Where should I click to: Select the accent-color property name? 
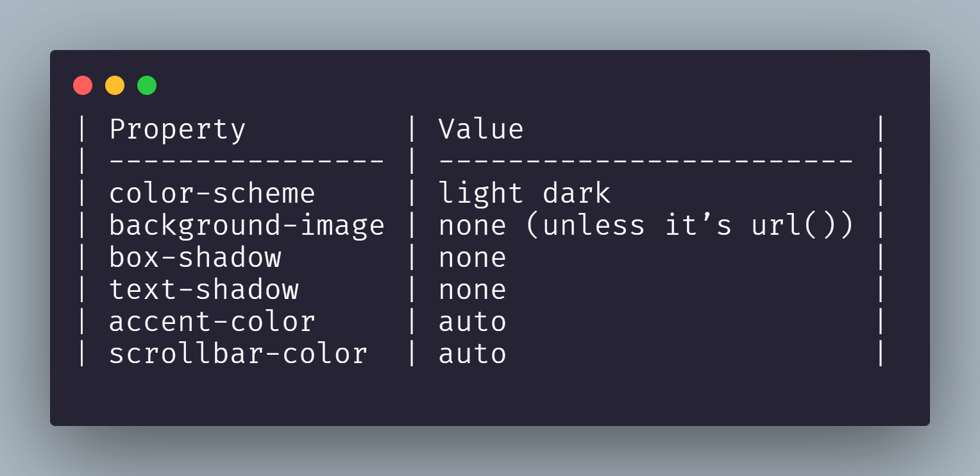(x=212, y=321)
